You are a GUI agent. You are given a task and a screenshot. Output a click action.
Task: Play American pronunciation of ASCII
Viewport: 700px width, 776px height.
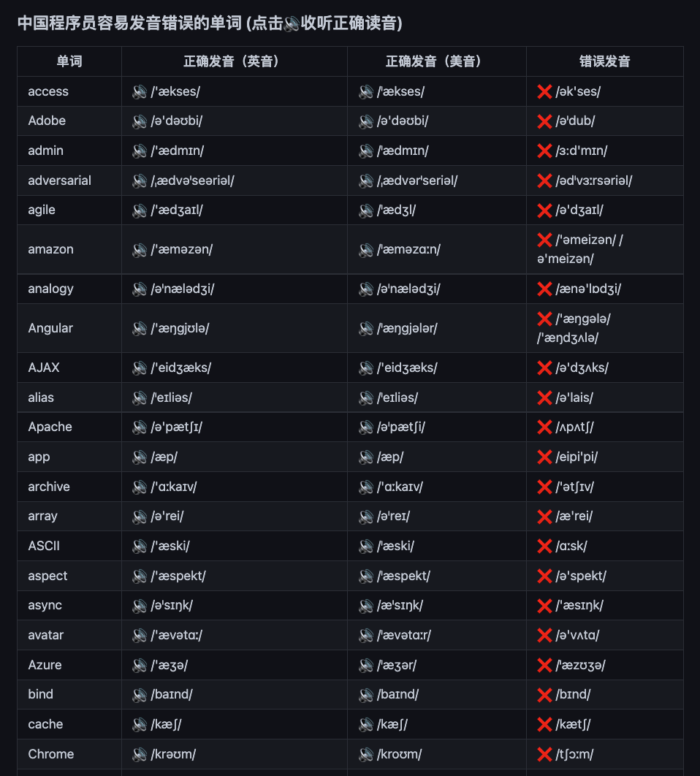click(x=366, y=547)
